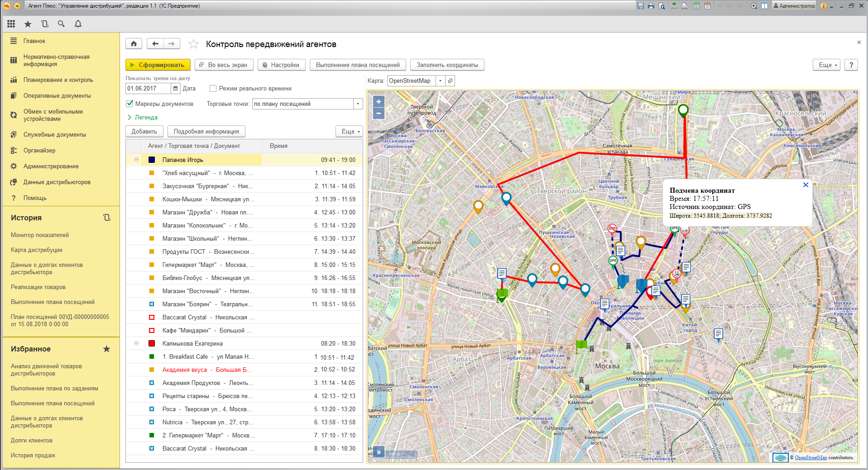Open Монитор показателей history link
This screenshot has width=868, height=470.
pos(40,235)
